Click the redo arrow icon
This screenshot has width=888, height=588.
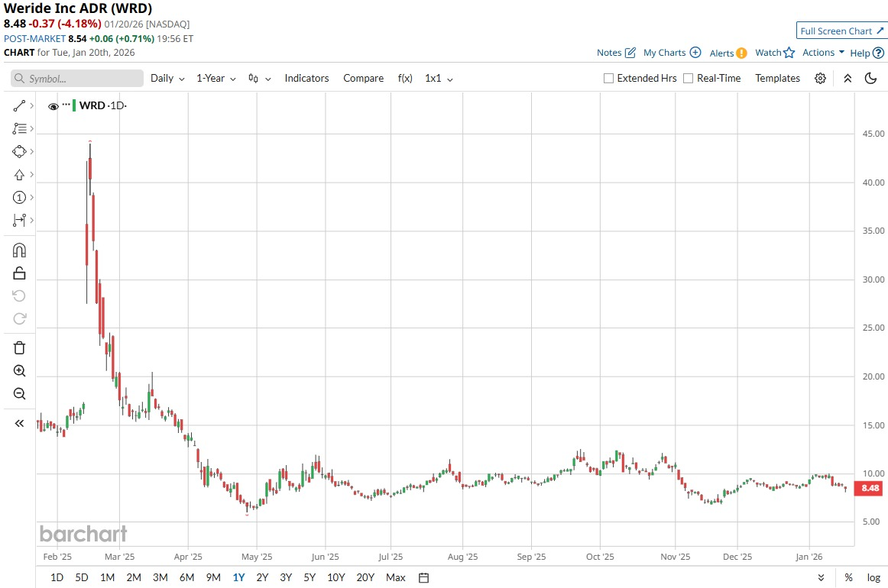click(x=19, y=318)
